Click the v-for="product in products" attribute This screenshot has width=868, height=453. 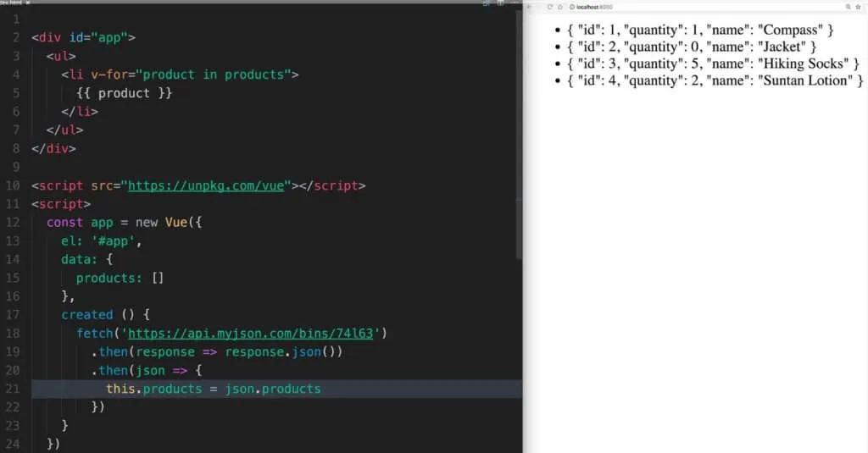coord(191,75)
